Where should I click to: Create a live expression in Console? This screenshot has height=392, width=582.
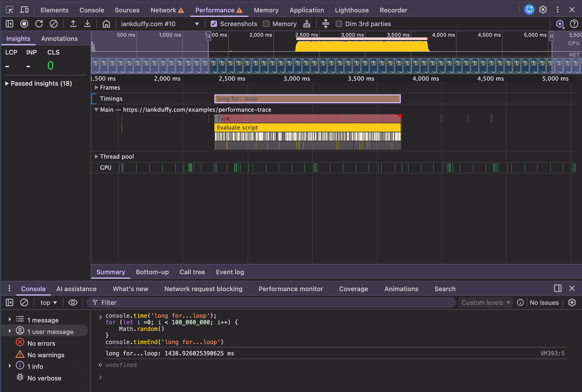pos(73,302)
